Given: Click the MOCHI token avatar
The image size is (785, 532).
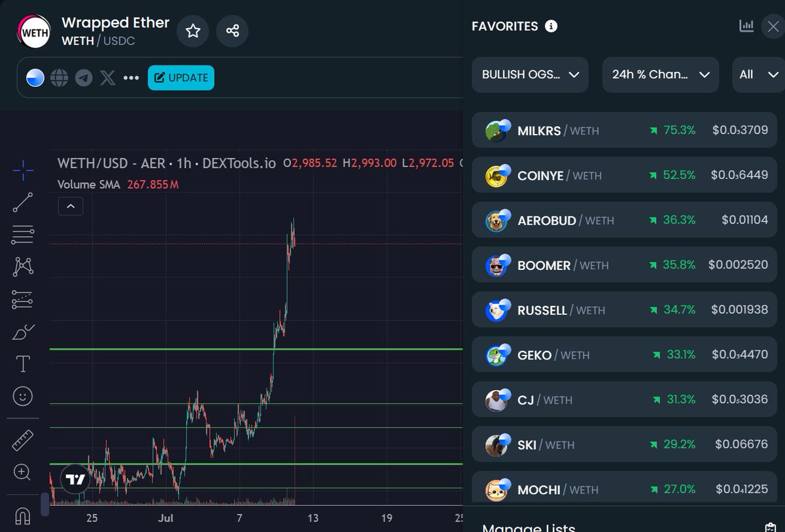Looking at the screenshot, I should 497,490.
